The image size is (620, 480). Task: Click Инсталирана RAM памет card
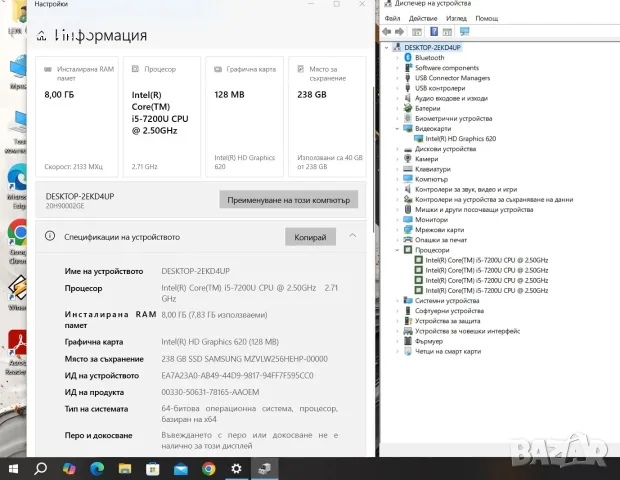click(77, 117)
